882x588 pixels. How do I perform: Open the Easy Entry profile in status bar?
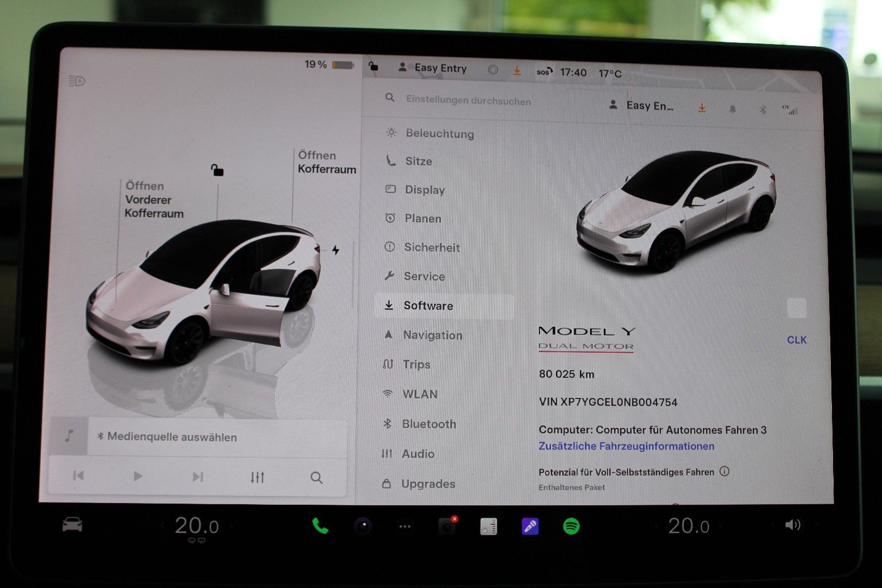click(x=433, y=68)
